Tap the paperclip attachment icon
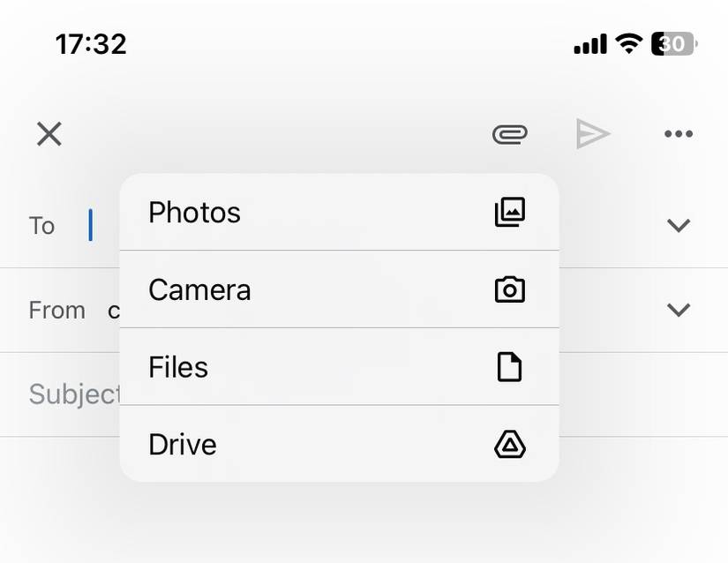Image resolution: width=728 pixels, height=563 pixels. pyautogui.click(x=509, y=134)
